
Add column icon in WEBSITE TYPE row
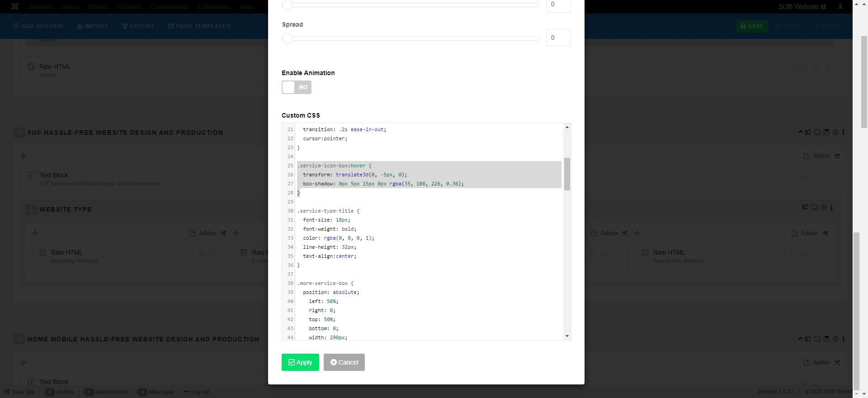pos(805,207)
